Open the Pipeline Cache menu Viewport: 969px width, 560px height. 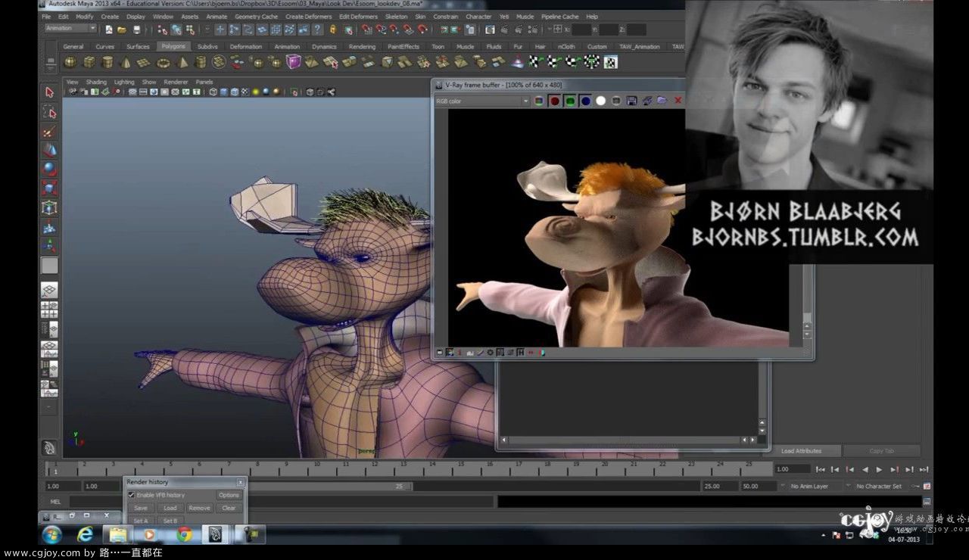coord(559,16)
